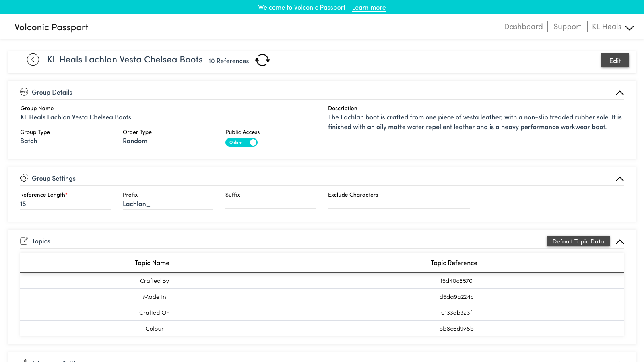Open the KL Heals account dropdown

coord(613,27)
